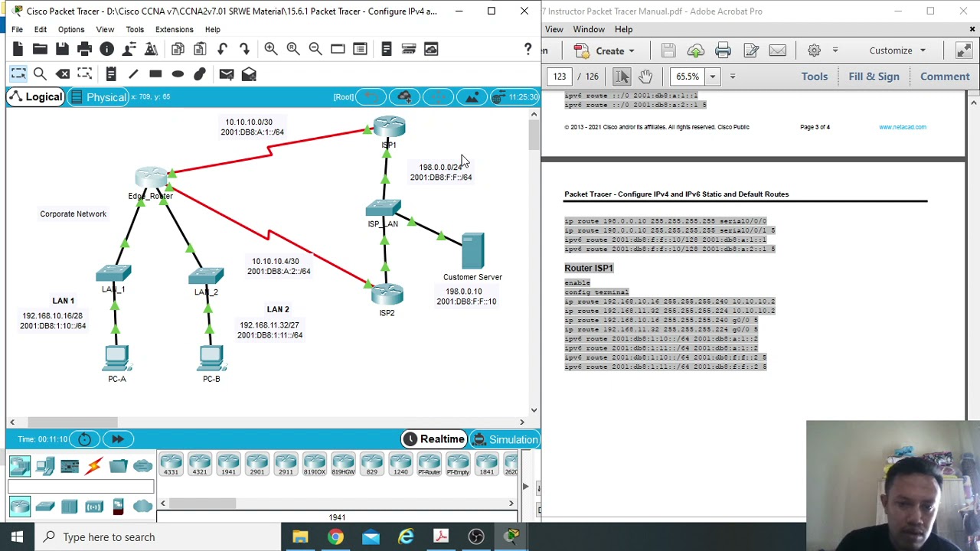Pick the PT-Router device
The image size is (980, 551).
click(429, 465)
